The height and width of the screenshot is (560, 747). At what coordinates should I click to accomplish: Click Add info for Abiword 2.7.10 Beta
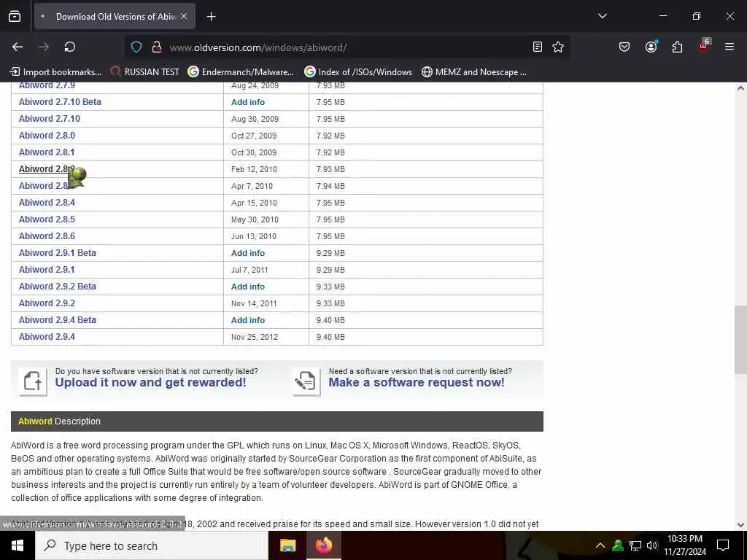(248, 102)
